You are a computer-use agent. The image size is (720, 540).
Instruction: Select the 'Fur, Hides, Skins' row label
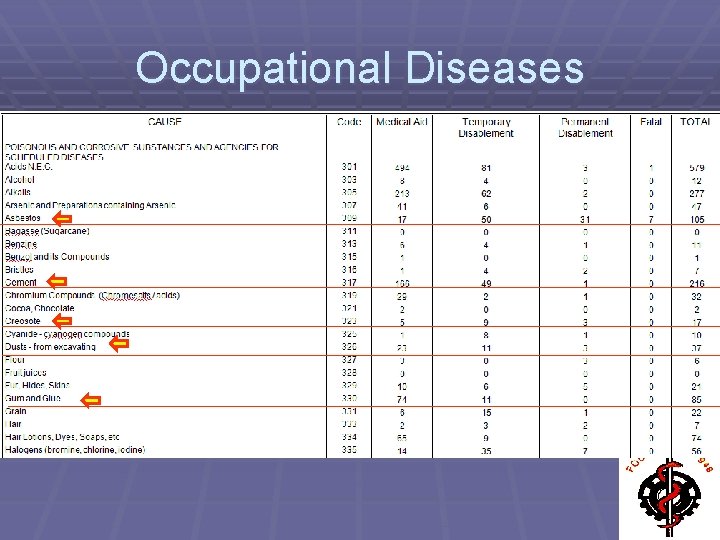[37, 385]
